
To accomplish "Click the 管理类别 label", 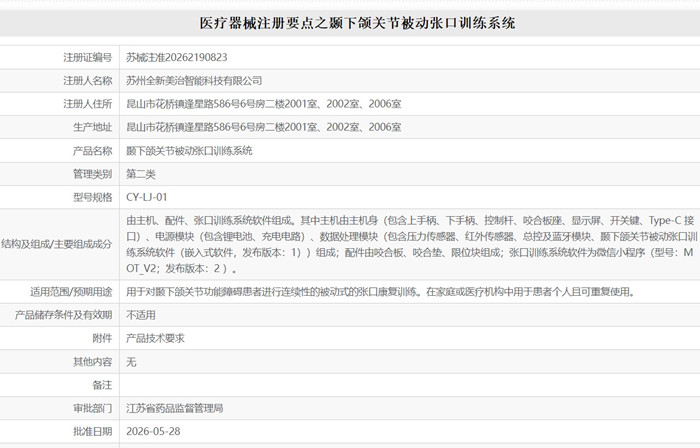I will click(x=92, y=174).
